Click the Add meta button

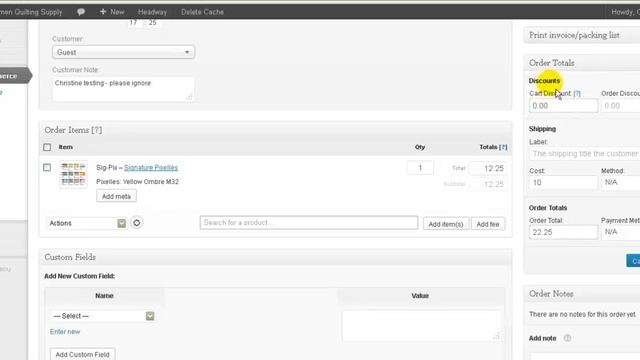pyautogui.click(x=116, y=196)
